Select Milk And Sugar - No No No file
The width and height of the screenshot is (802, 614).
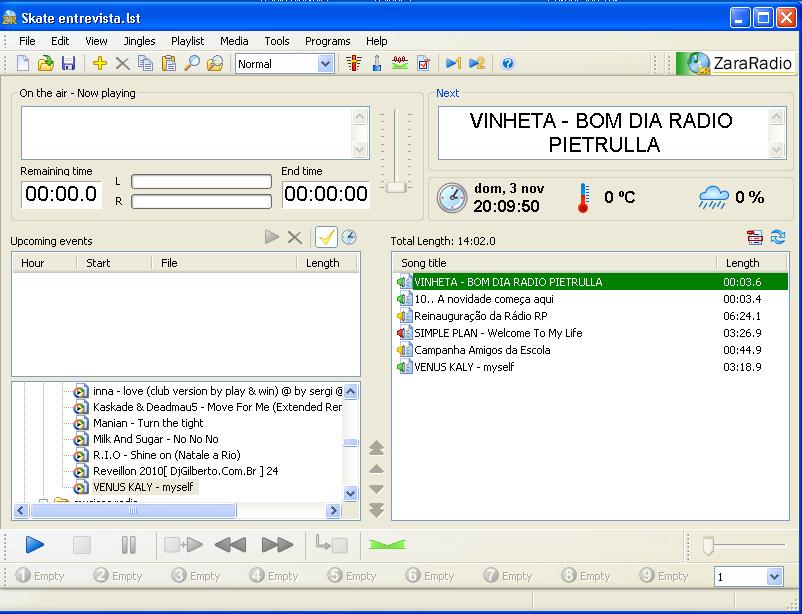[x=155, y=439]
